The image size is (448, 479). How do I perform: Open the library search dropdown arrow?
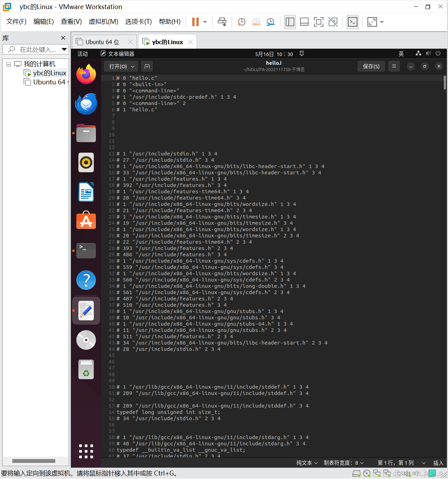point(64,49)
